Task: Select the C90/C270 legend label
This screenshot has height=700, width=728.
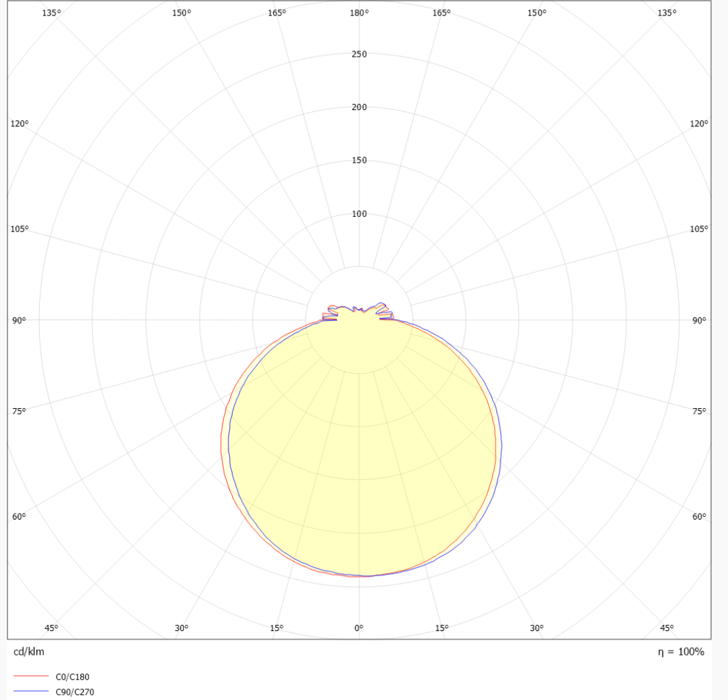Action: 75,692
